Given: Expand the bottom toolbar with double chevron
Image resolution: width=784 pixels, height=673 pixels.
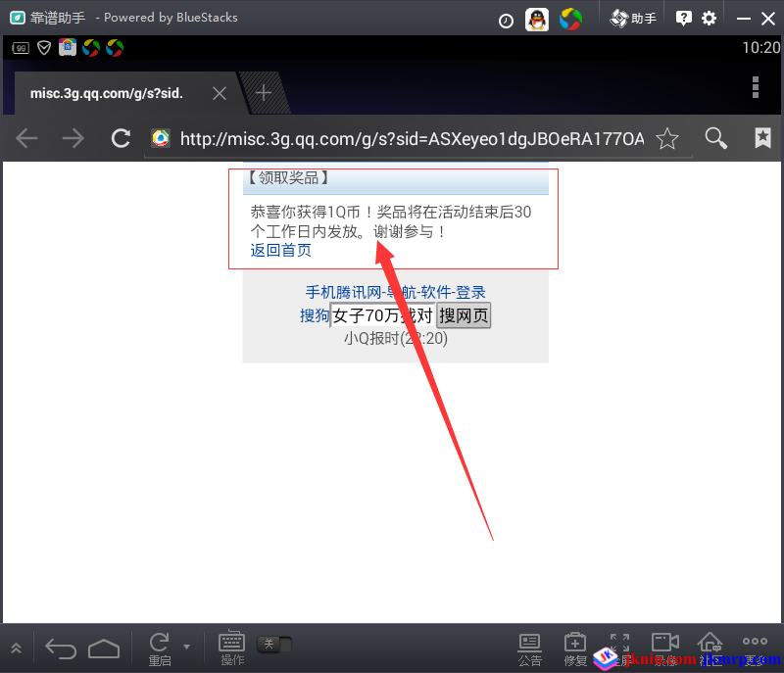Looking at the screenshot, I should [17, 648].
